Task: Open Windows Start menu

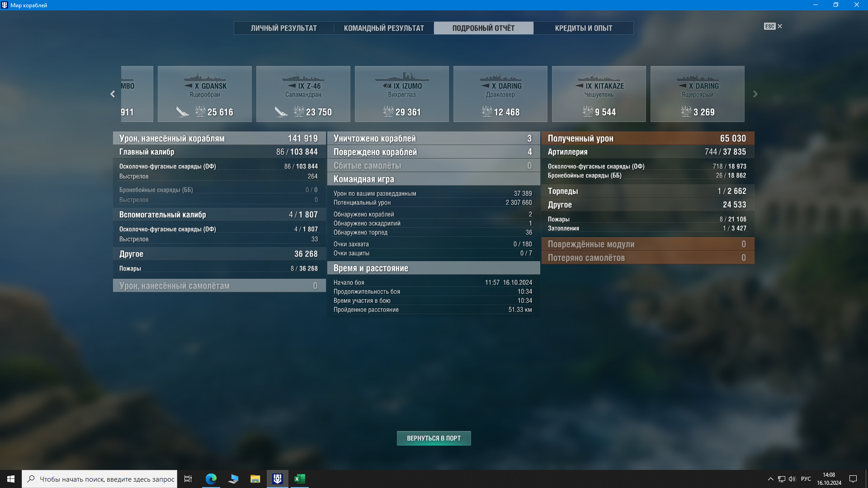Action: click(11, 479)
